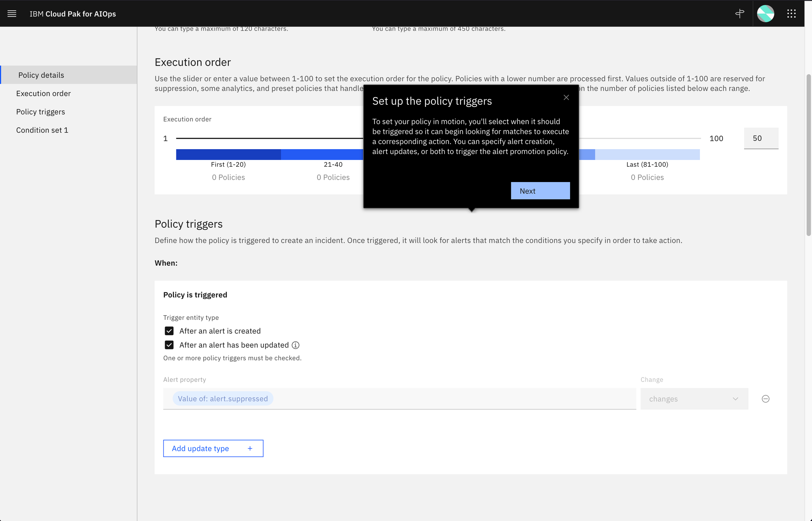Image resolution: width=812 pixels, height=521 pixels.
Task: Click the First (1-20) range bar
Action: pos(228,155)
